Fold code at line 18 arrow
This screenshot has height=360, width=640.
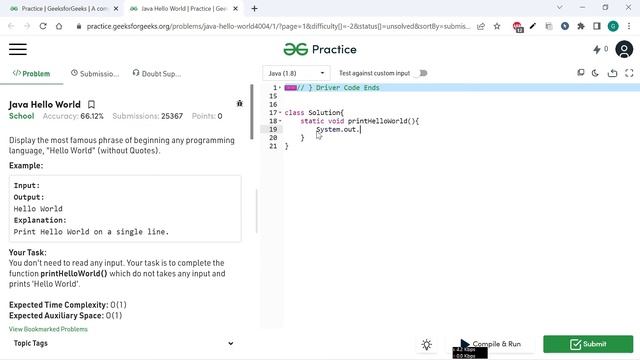(x=280, y=121)
